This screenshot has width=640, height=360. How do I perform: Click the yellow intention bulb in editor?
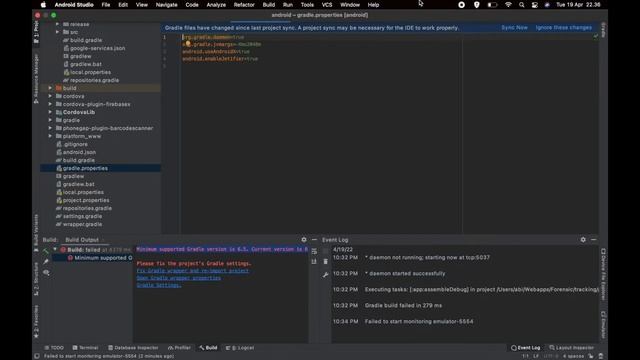188,44
